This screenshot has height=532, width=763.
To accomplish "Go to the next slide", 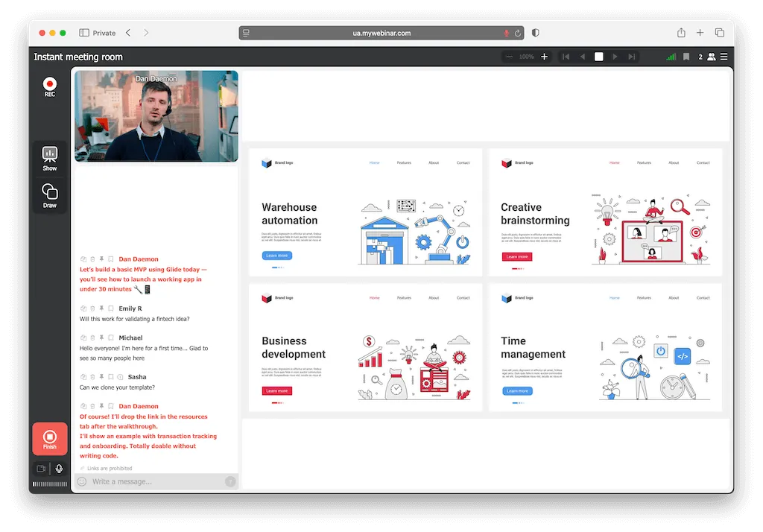I will coord(615,57).
